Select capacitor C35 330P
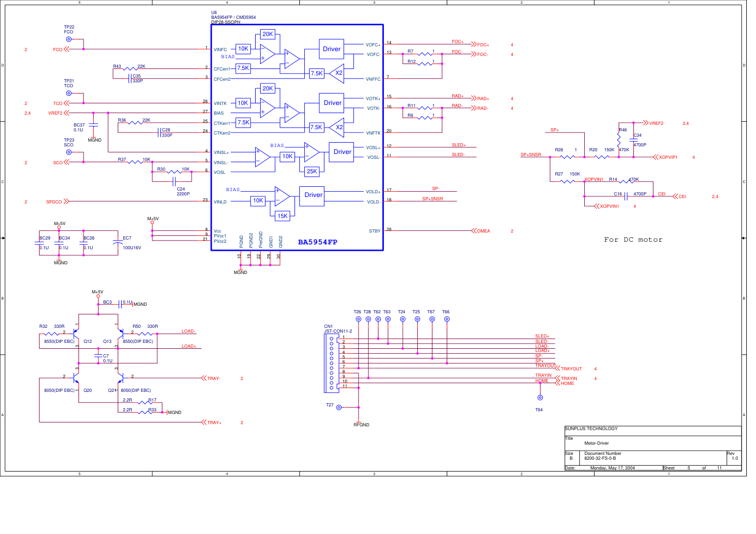Image resolution: width=756 pixels, height=534 pixels. (136, 79)
